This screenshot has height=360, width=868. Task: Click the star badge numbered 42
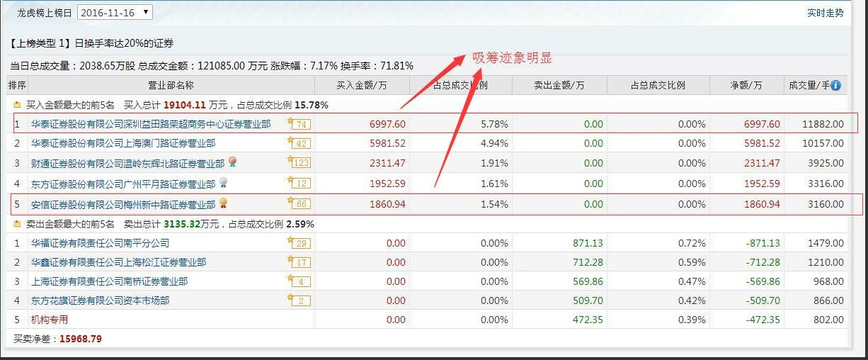coord(299,143)
